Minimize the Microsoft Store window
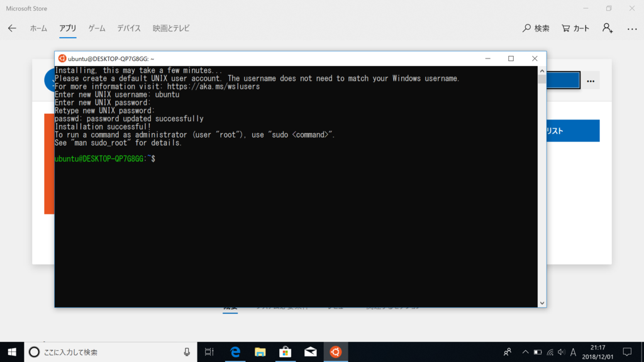 [586, 8]
